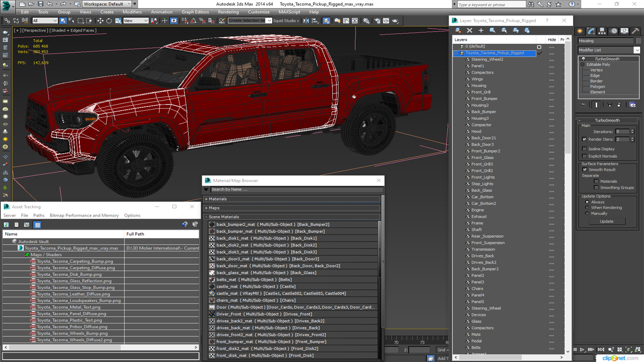The height and width of the screenshot is (362, 644).
Task: Open Select by Name dialog
Action: (71, 21)
